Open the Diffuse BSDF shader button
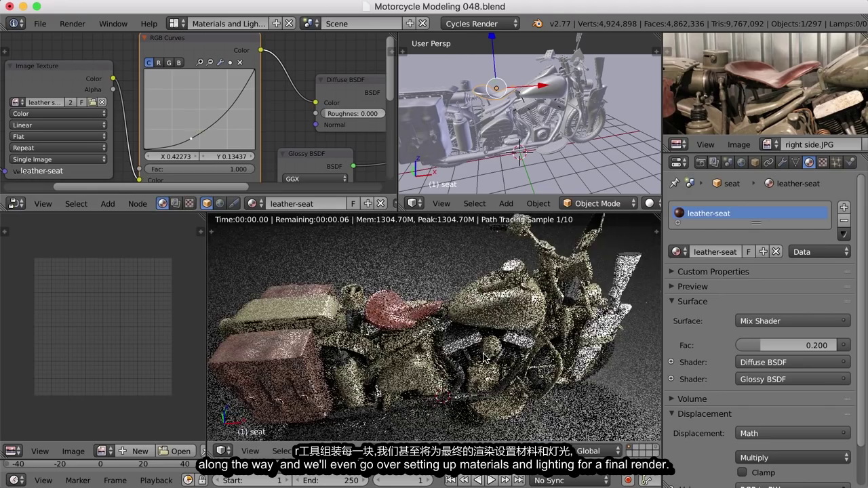Image resolution: width=868 pixels, height=488 pixels. click(x=793, y=362)
